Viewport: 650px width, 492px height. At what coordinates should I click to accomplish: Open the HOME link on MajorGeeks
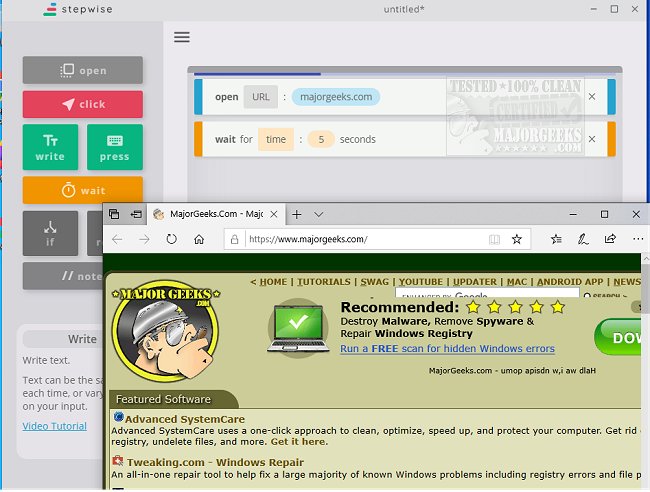point(273,282)
